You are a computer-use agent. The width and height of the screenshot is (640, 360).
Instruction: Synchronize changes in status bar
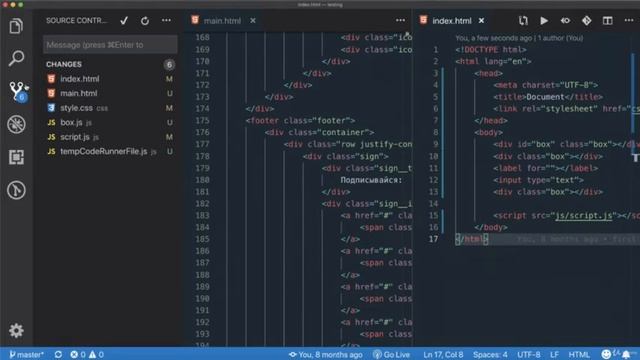pos(58,354)
